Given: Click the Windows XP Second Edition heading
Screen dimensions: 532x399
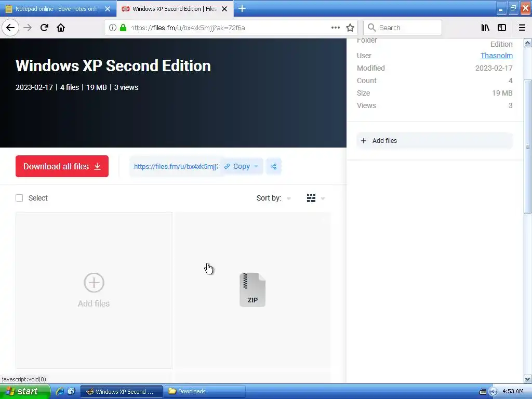Looking at the screenshot, I should [113, 65].
